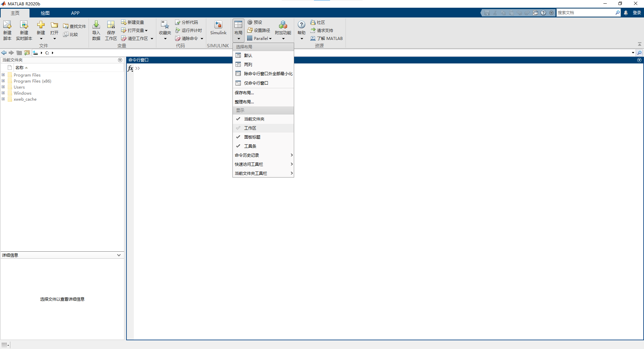644x349 pixels.
Task: Click the notification bell icon
Action: [x=626, y=13]
